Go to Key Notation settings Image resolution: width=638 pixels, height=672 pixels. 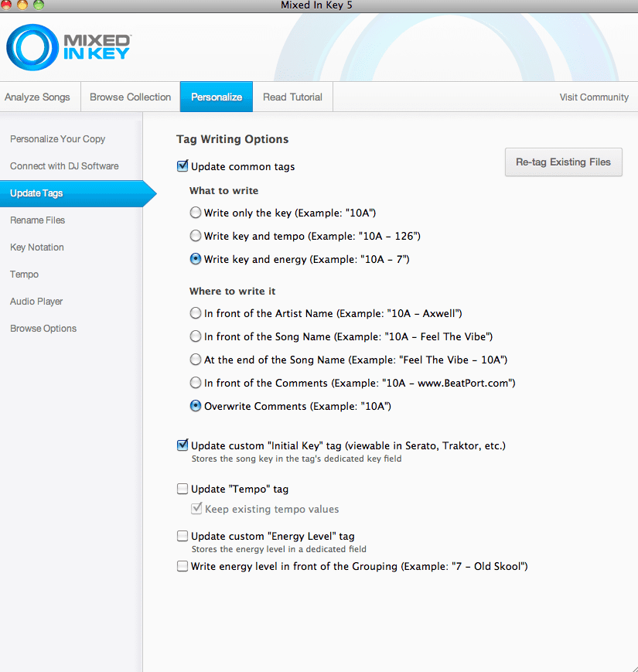37,247
